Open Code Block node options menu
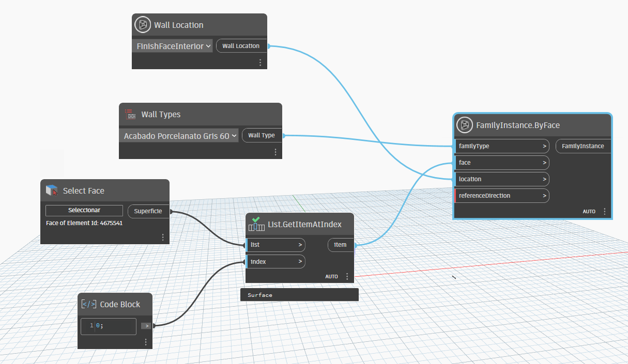The width and height of the screenshot is (628, 364). 146,342
